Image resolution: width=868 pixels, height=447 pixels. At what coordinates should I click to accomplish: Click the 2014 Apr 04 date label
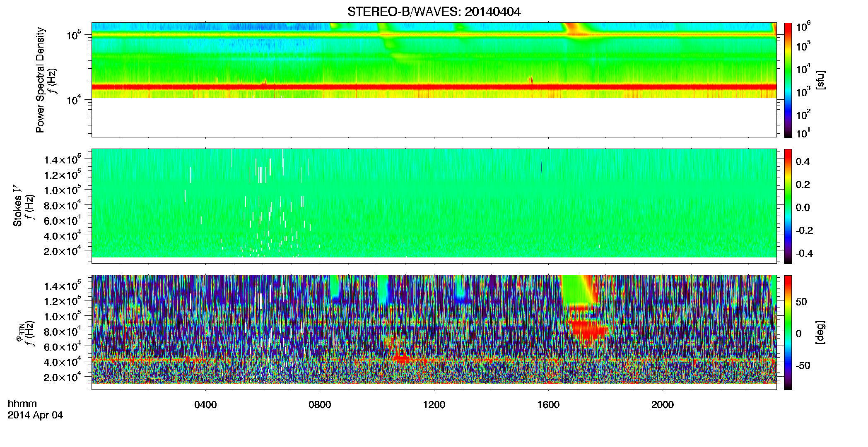(x=35, y=415)
